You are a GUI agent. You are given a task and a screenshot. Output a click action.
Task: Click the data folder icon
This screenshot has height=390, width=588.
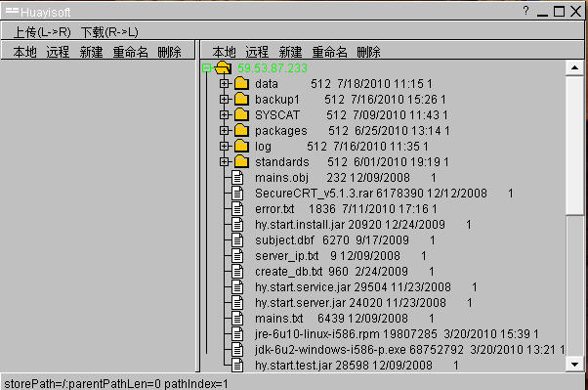click(x=241, y=83)
